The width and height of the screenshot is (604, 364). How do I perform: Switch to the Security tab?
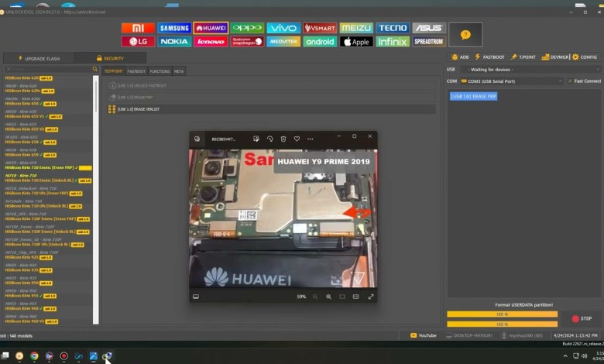point(110,58)
